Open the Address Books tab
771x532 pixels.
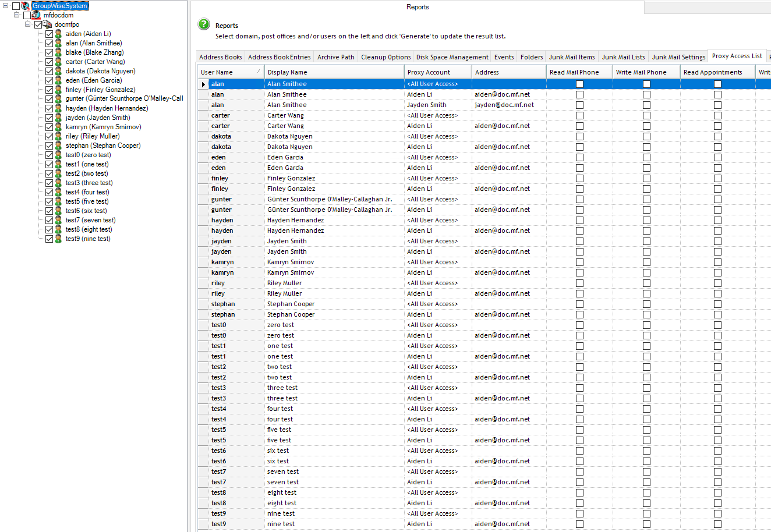tap(221, 57)
